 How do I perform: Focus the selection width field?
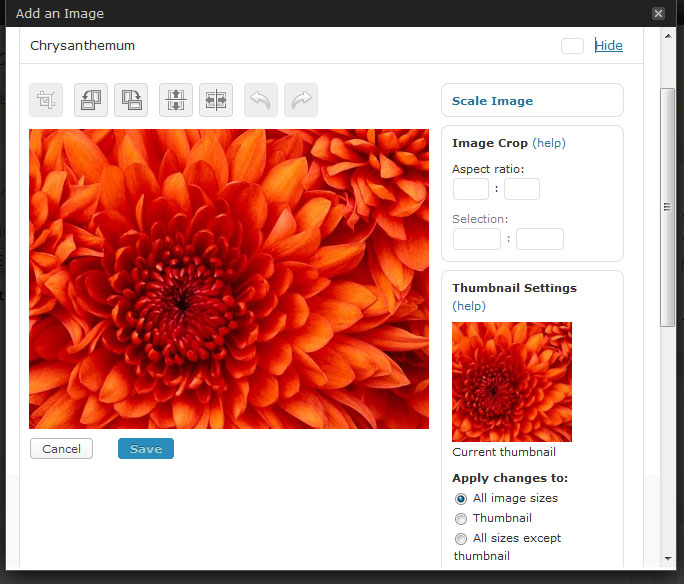477,239
